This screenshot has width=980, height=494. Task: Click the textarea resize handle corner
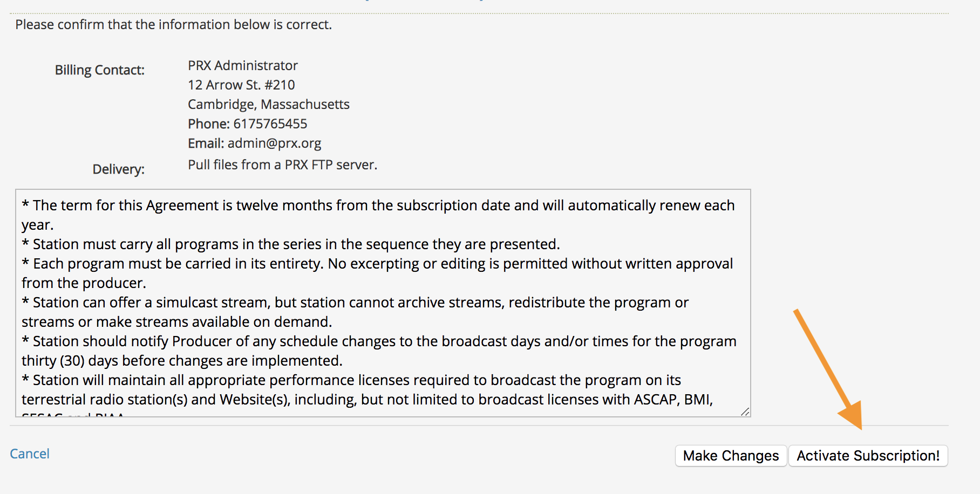(745, 411)
